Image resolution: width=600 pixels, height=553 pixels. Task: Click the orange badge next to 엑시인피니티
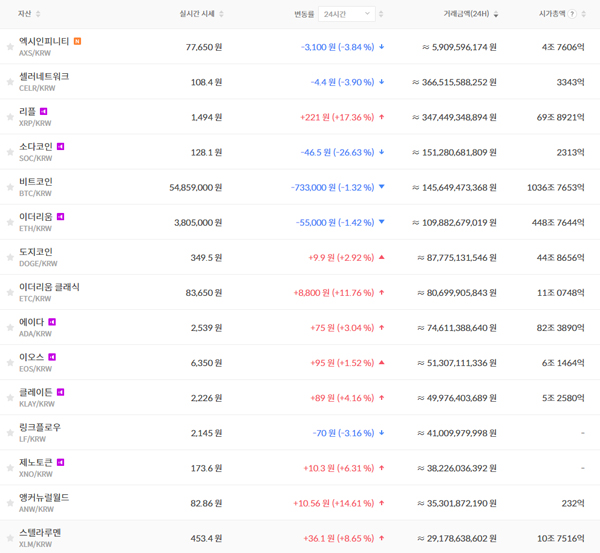(78, 41)
